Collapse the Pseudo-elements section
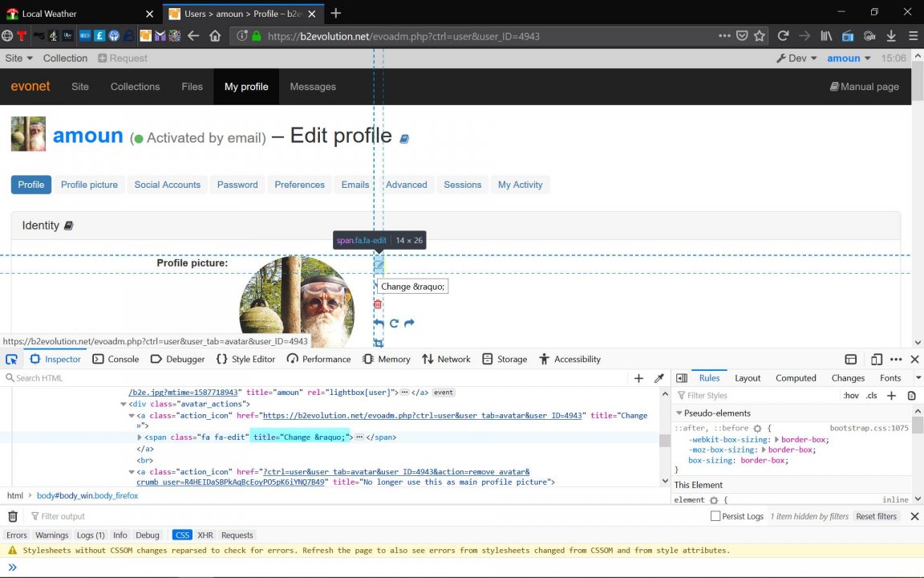Image resolution: width=924 pixels, height=578 pixels. (x=679, y=413)
